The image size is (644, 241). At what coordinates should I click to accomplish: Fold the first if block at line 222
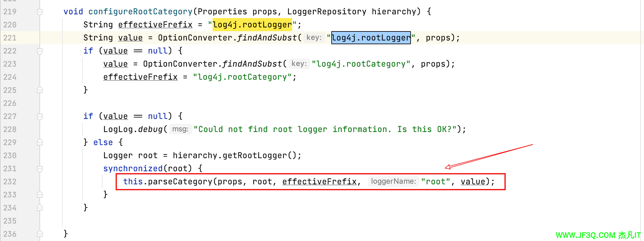click(x=40, y=51)
